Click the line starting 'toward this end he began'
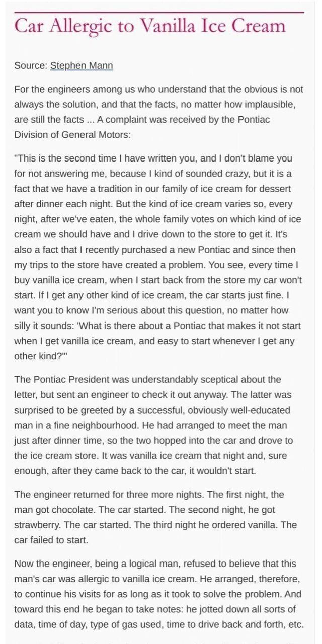The width and height of the screenshot is (322, 644). 155,609
